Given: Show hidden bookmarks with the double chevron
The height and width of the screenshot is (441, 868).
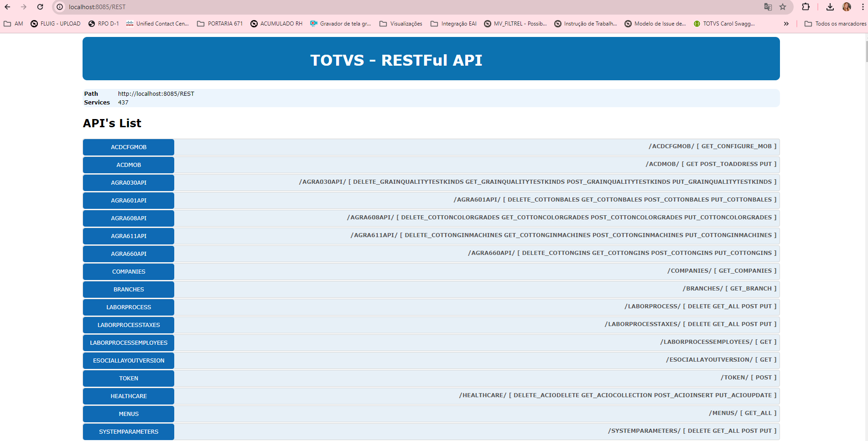Looking at the screenshot, I should click(x=786, y=24).
